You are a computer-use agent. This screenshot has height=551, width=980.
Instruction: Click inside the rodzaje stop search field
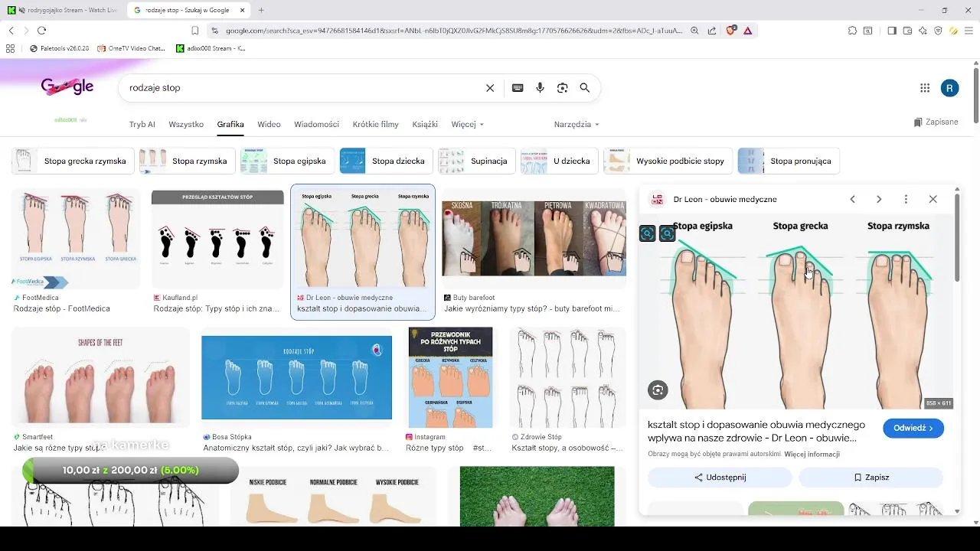(x=302, y=88)
